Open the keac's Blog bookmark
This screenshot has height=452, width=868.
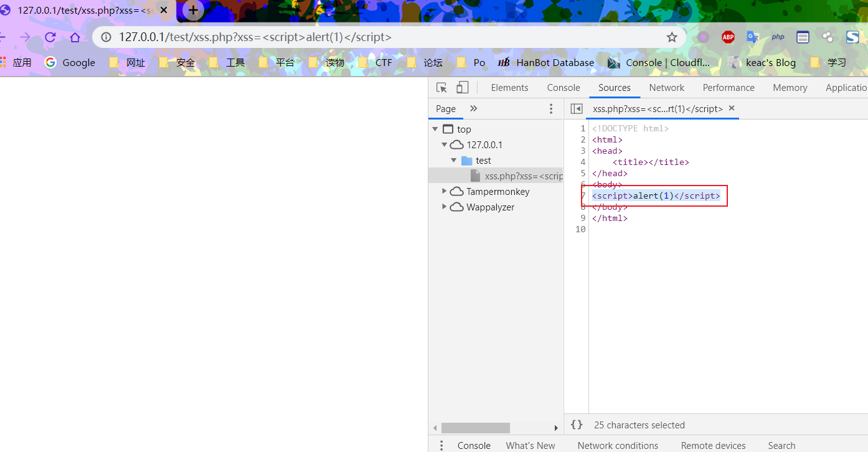click(762, 62)
